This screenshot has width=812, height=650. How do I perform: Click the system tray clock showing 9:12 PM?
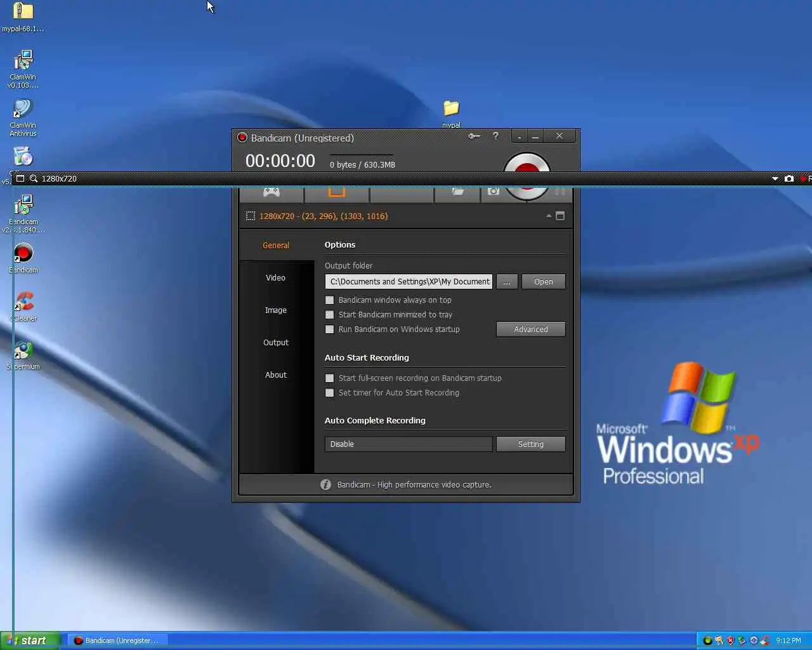(788, 640)
